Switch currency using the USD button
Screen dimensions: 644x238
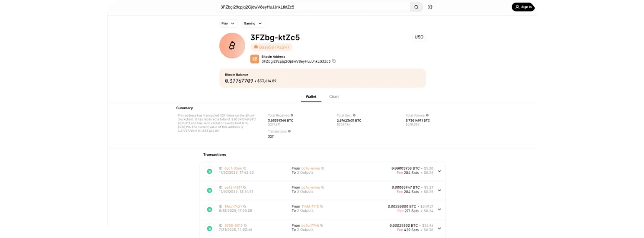419,37
